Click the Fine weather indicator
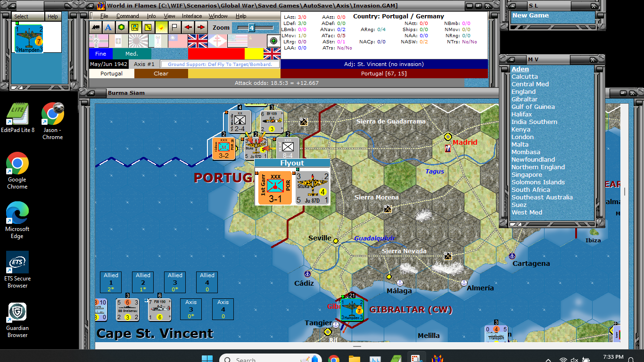 (x=101, y=54)
